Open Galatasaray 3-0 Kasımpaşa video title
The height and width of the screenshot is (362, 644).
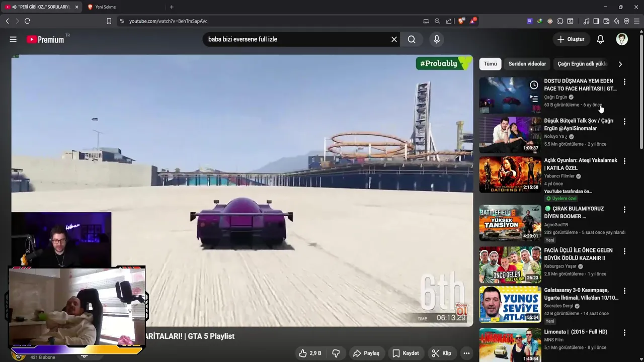tap(581, 294)
